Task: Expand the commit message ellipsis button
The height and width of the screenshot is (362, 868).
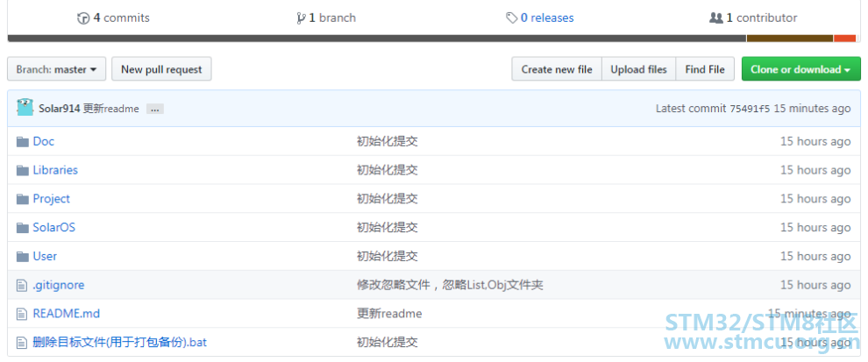Action: (155, 109)
